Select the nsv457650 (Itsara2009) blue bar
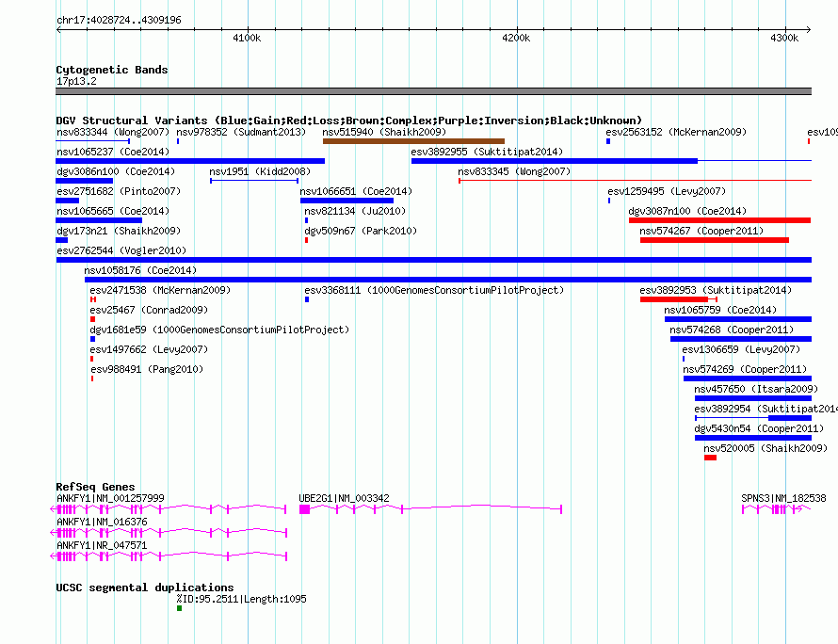Viewport: 838px width, 644px height. click(x=753, y=398)
